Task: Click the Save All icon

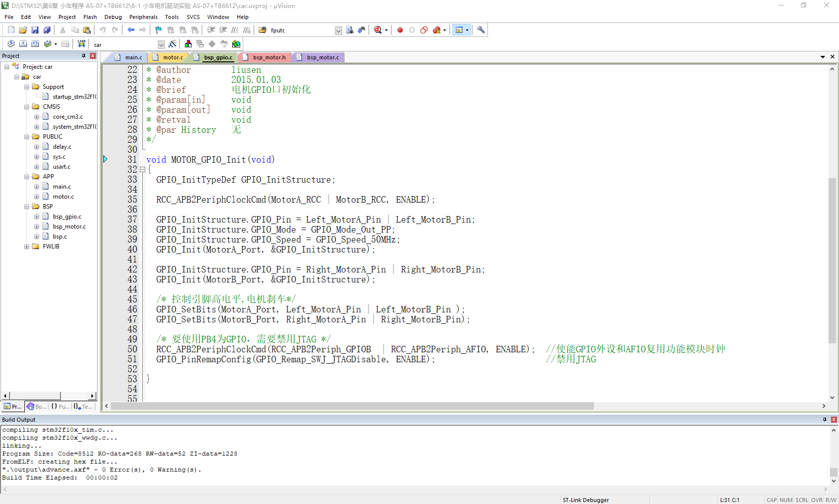Action: (47, 30)
